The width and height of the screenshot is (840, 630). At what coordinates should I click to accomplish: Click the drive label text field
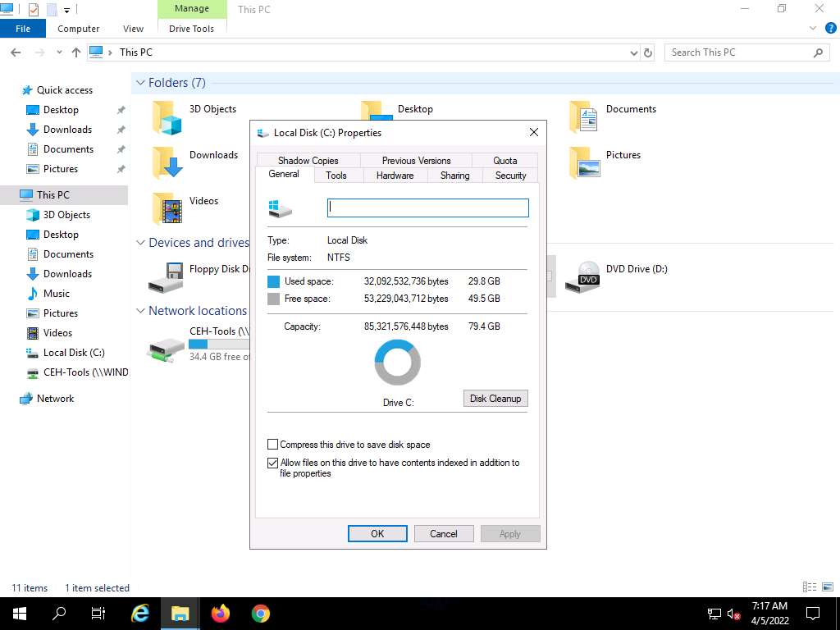point(427,208)
